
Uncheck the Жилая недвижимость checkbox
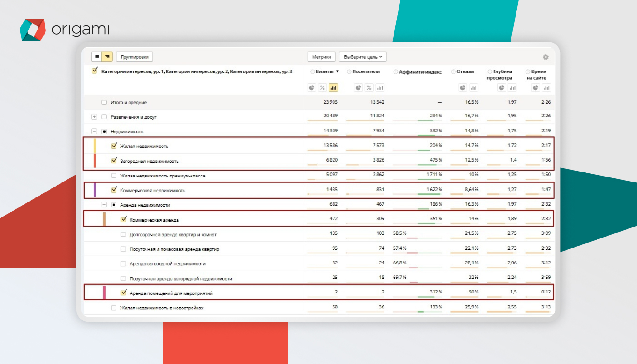pyautogui.click(x=114, y=146)
